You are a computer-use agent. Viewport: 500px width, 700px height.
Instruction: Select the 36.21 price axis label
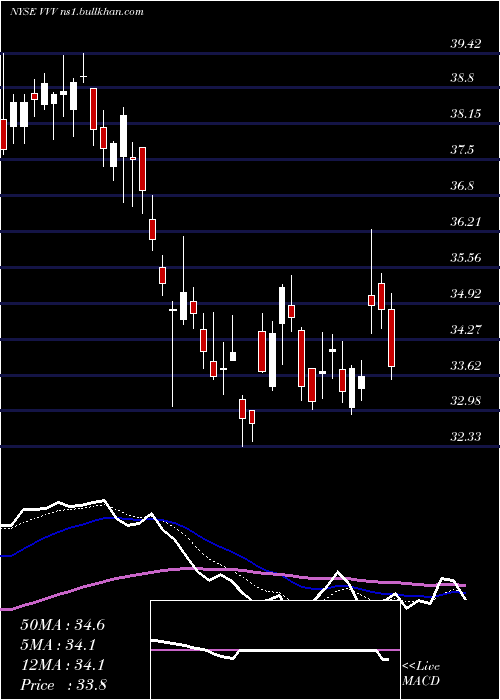coord(466,221)
